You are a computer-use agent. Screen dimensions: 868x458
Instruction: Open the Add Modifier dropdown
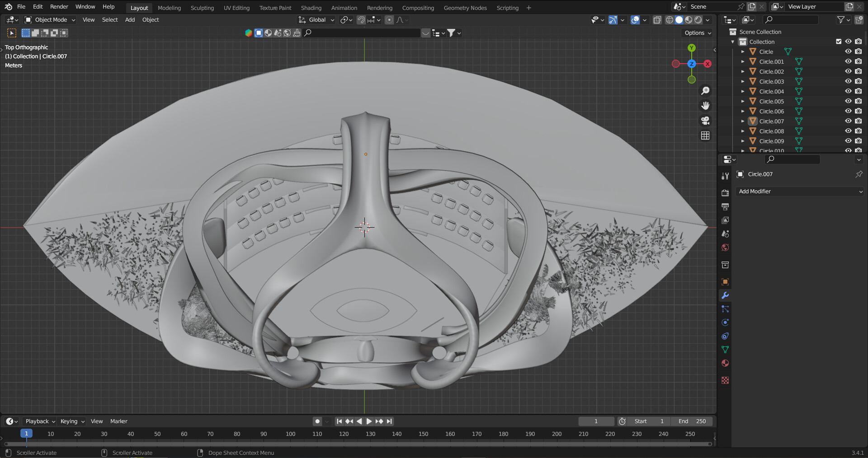tap(799, 192)
